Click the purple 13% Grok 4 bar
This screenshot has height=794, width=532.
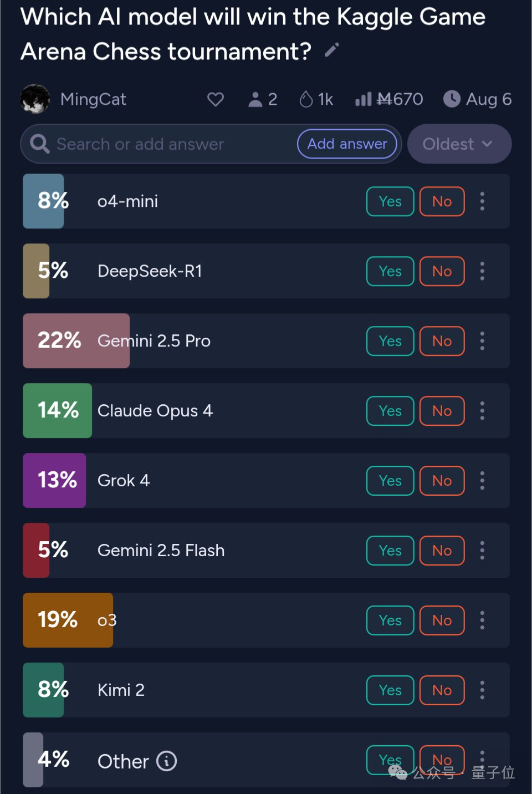tap(54, 481)
